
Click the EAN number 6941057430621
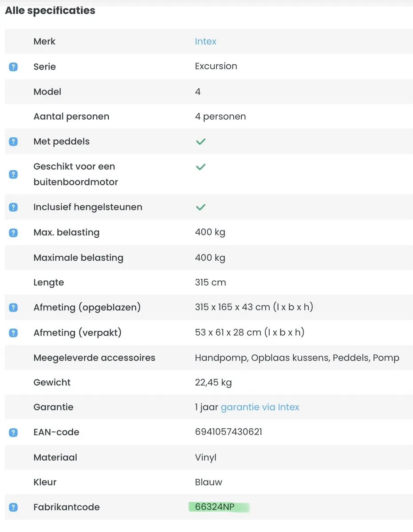[x=228, y=431]
